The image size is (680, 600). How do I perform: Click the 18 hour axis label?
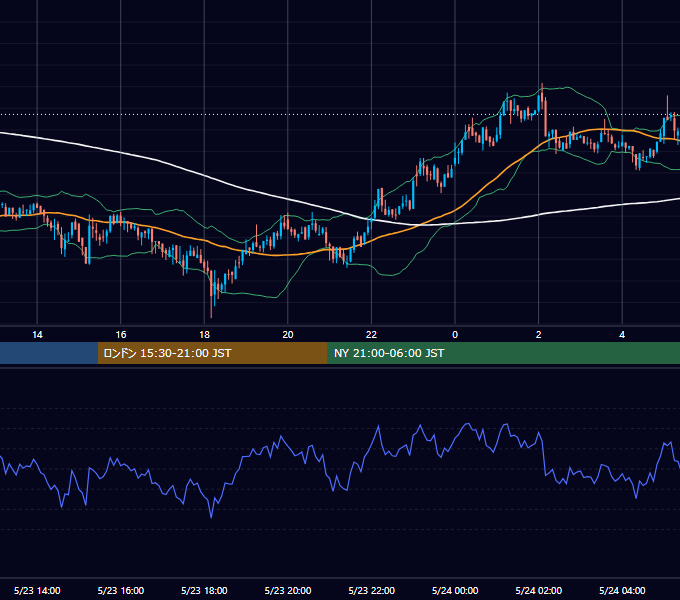click(204, 335)
